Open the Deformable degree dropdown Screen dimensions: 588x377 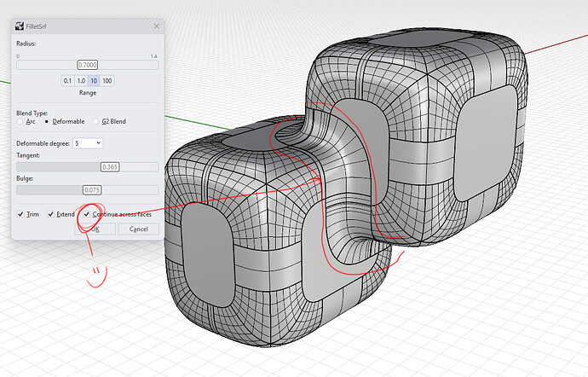point(88,143)
